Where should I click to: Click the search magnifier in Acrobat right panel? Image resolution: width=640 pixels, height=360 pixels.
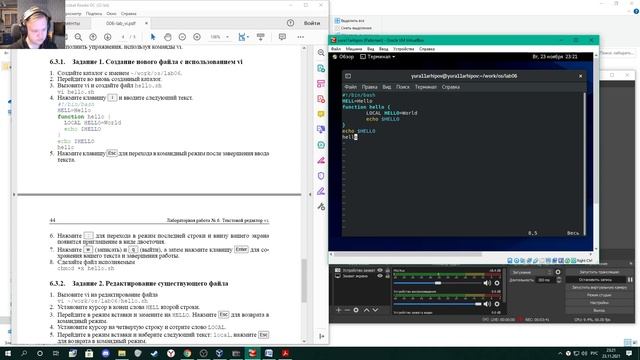(x=321, y=53)
